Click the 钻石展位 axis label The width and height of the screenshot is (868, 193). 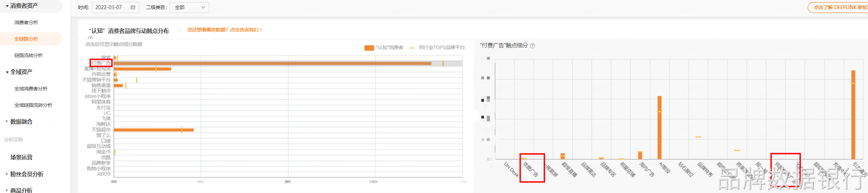[686, 170]
